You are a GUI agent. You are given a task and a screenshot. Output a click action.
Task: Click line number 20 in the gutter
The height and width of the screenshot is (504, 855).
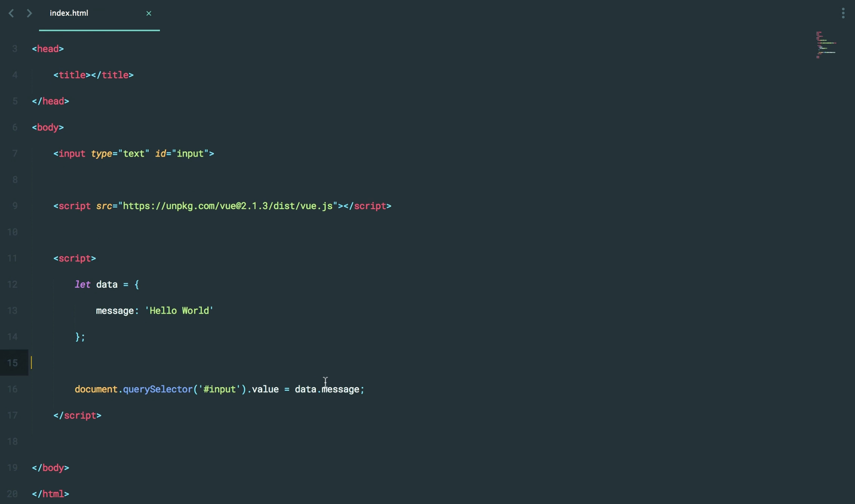(12, 494)
